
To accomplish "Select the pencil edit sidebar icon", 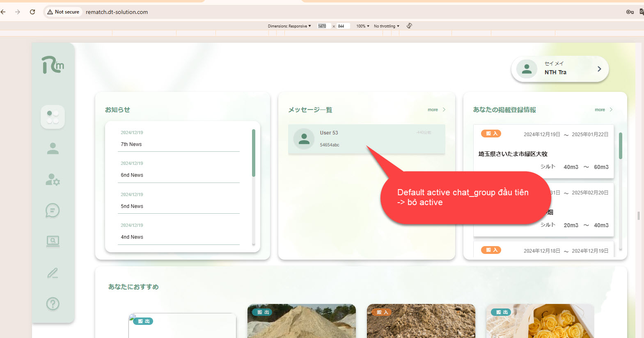I will [53, 273].
